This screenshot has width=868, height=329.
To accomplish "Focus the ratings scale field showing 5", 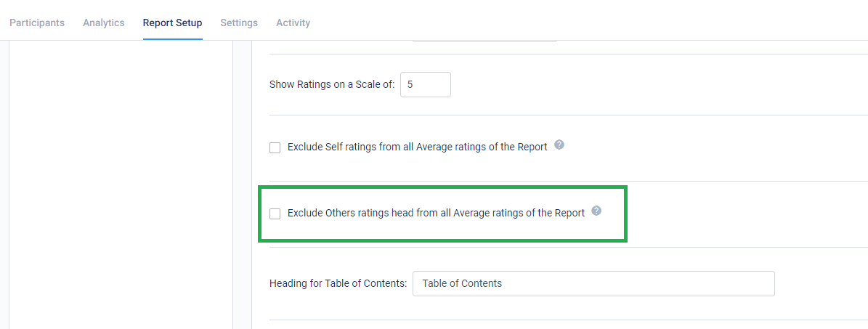I will pos(426,85).
